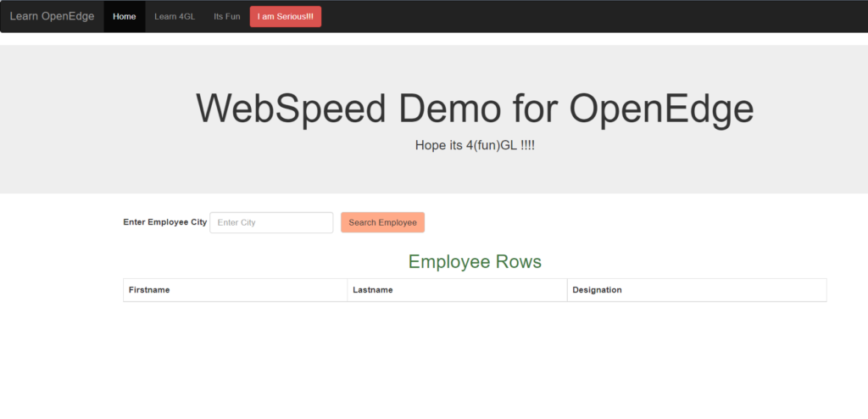Click blank margin left of Enter Employee City
868x419 pixels.
click(59, 222)
